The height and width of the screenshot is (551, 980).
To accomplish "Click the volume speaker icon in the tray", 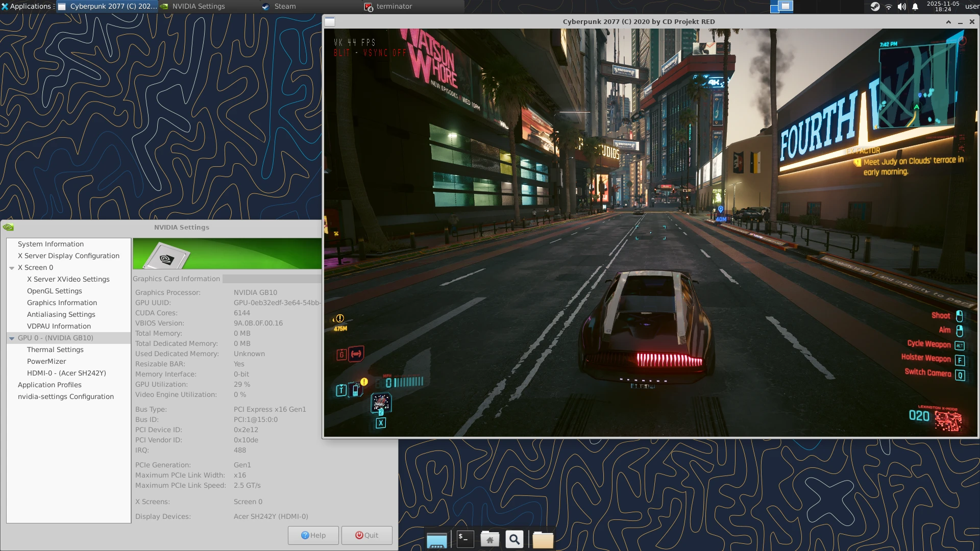I will click(901, 7).
